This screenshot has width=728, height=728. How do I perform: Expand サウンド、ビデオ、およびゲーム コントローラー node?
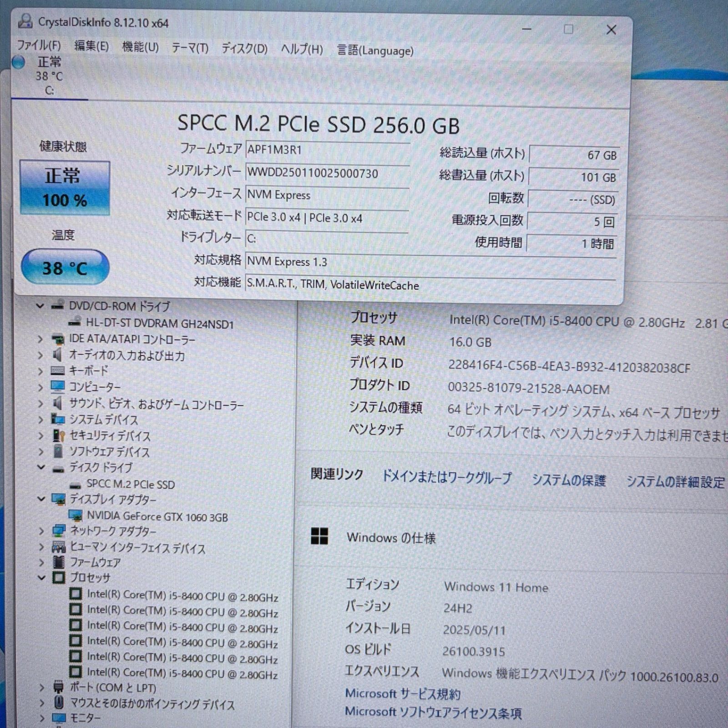point(40,404)
